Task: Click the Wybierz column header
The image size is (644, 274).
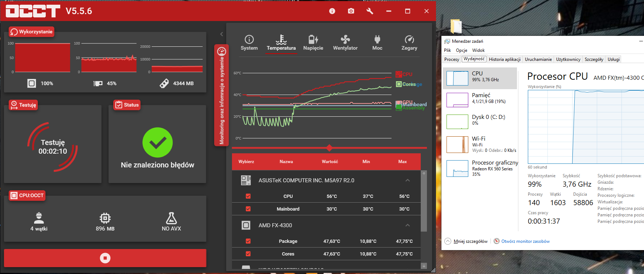Action: click(x=246, y=162)
